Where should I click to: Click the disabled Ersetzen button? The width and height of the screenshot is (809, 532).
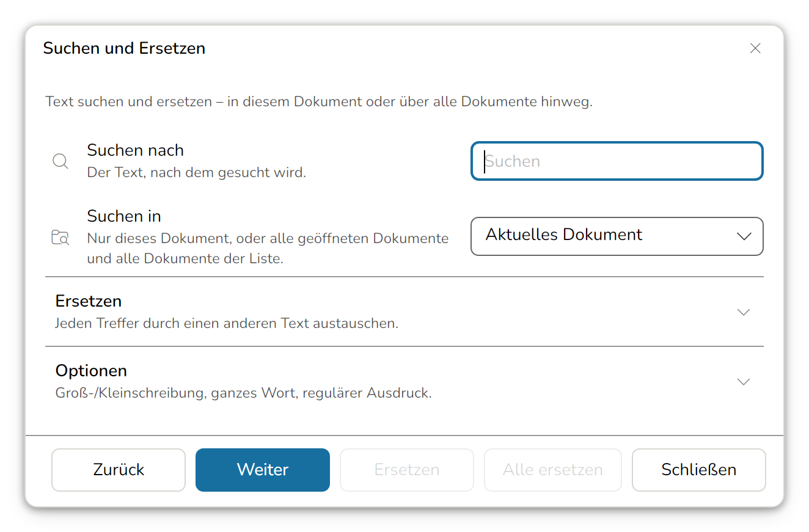click(407, 470)
